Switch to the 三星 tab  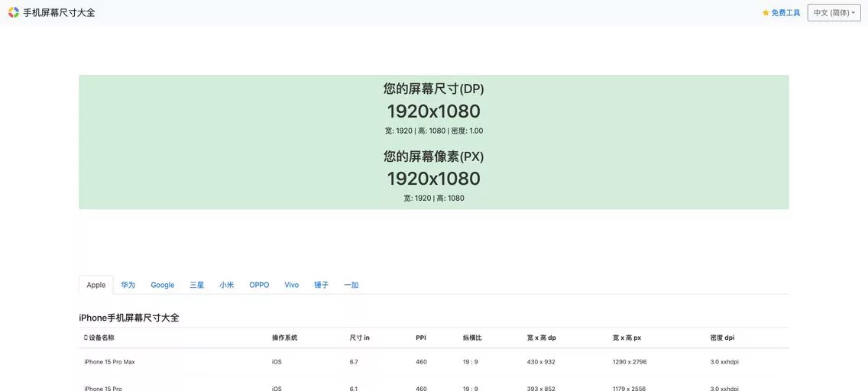(197, 285)
